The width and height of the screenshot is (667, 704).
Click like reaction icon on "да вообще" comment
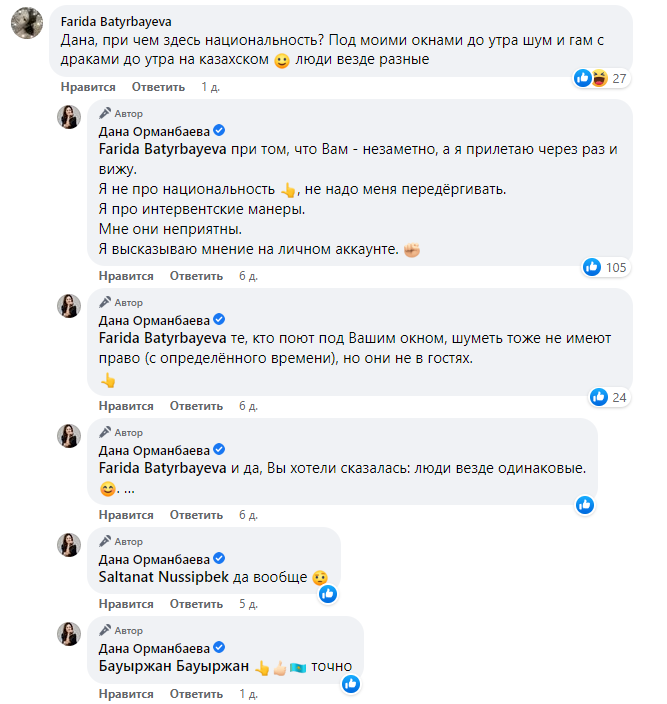(326, 594)
